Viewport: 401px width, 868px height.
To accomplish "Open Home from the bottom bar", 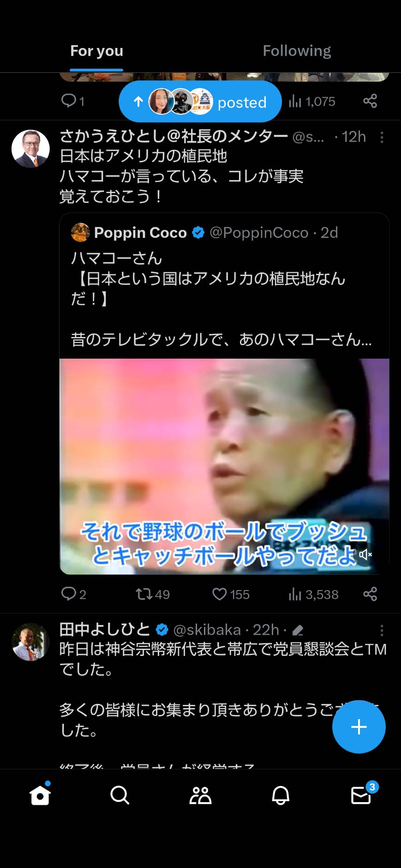I will [x=40, y=794].
